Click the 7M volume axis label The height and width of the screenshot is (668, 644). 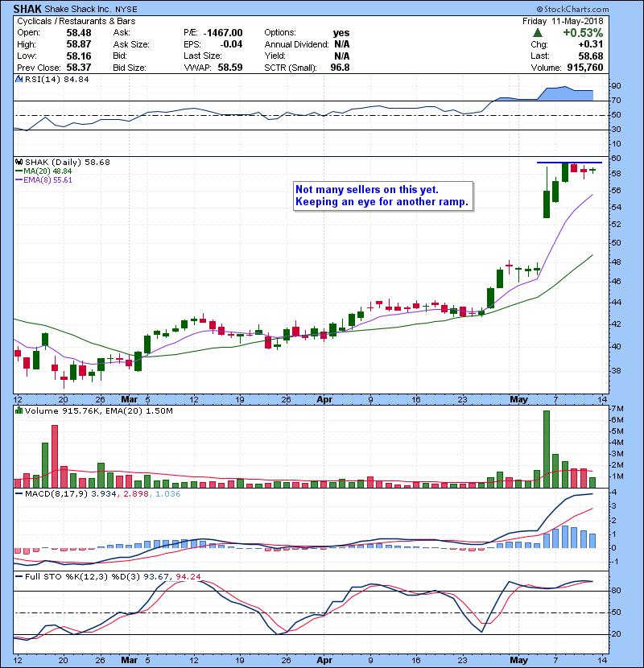coord(617,409)
